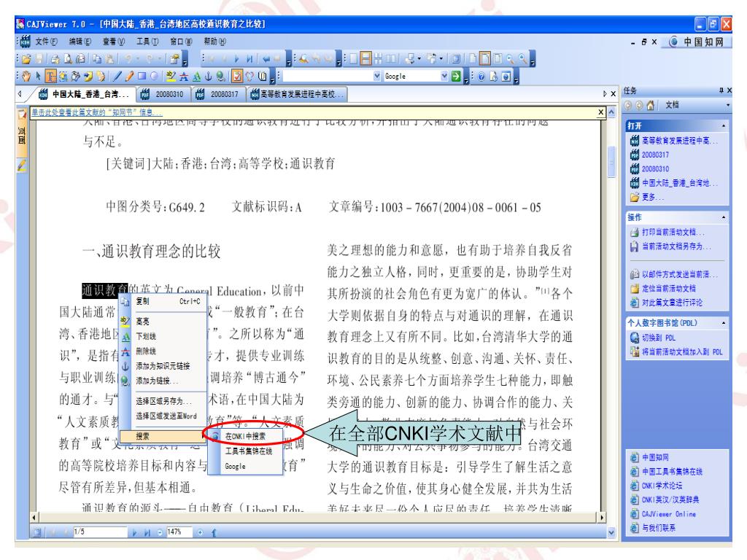The image size is (747, 560).
Task: Click status bar zoom out minus
Action: (x=160, y=532)
